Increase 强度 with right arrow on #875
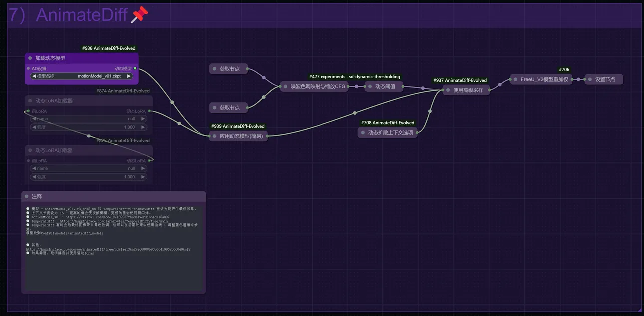The width and height of the screenshot is (644, 316). click(143, 177)
